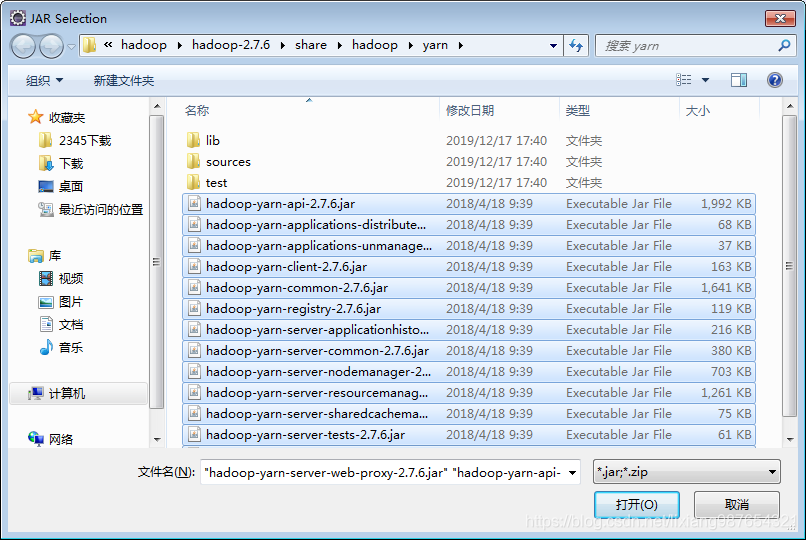Click yarn in address breadcrumb

click(x=435, y=45)
